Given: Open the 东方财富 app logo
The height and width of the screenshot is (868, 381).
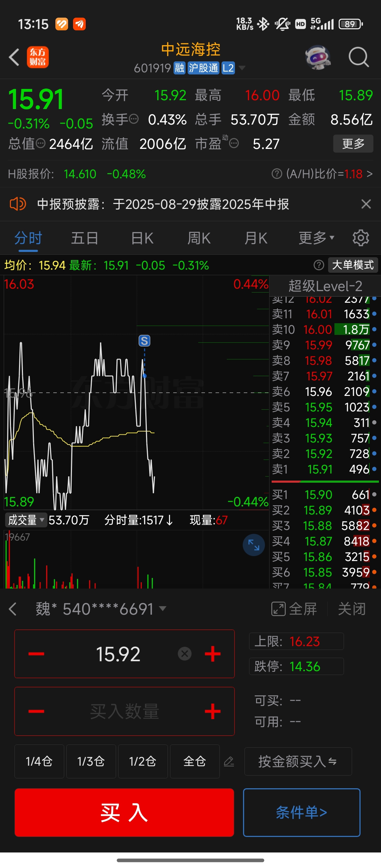Looking at the screenshot, I should pos(38,57).
